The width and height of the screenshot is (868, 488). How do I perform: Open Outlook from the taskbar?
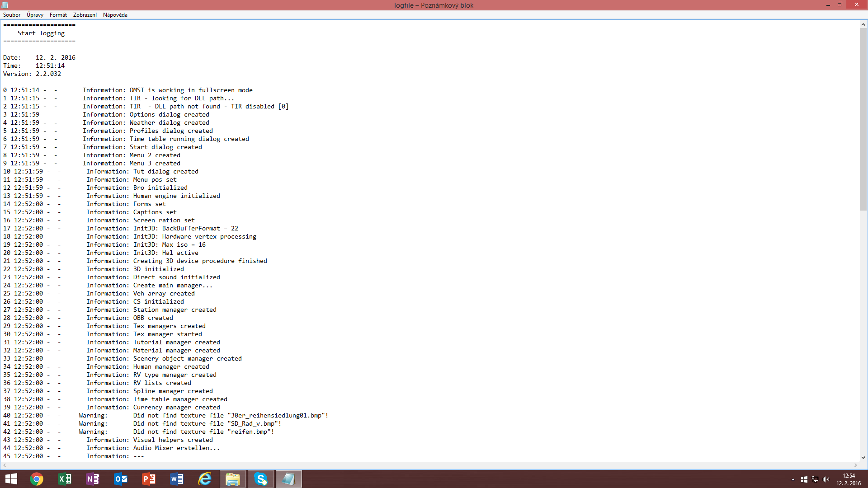(121, 479)
